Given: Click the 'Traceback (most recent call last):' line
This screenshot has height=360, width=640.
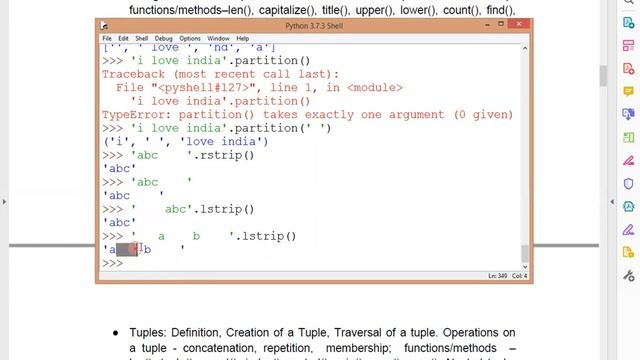Looking at the screenshot, I should tap(220, 74).
